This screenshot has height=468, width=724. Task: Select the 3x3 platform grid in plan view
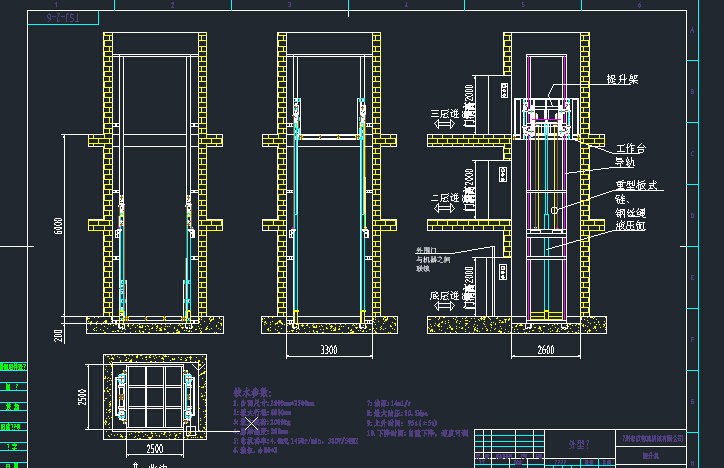[x=155, y=396]
